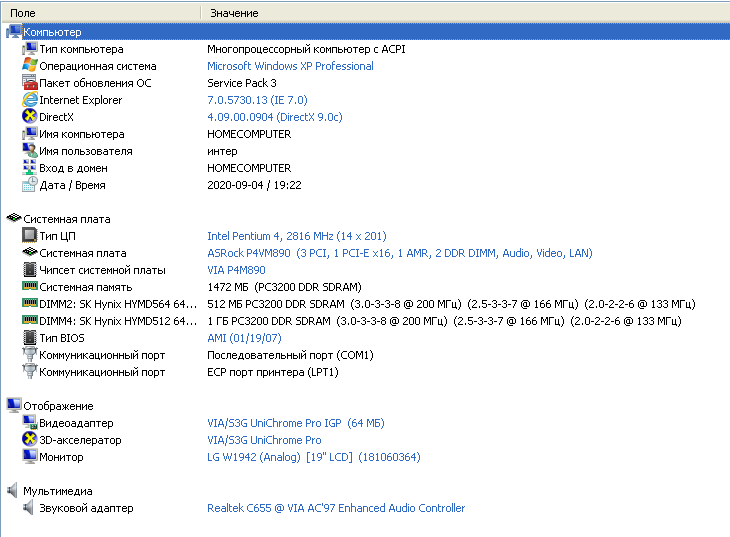The width and height of the screenshot is (730, 537).
Task: Click the Звуковой адаптер speaker icon
Action: (30, 508)
